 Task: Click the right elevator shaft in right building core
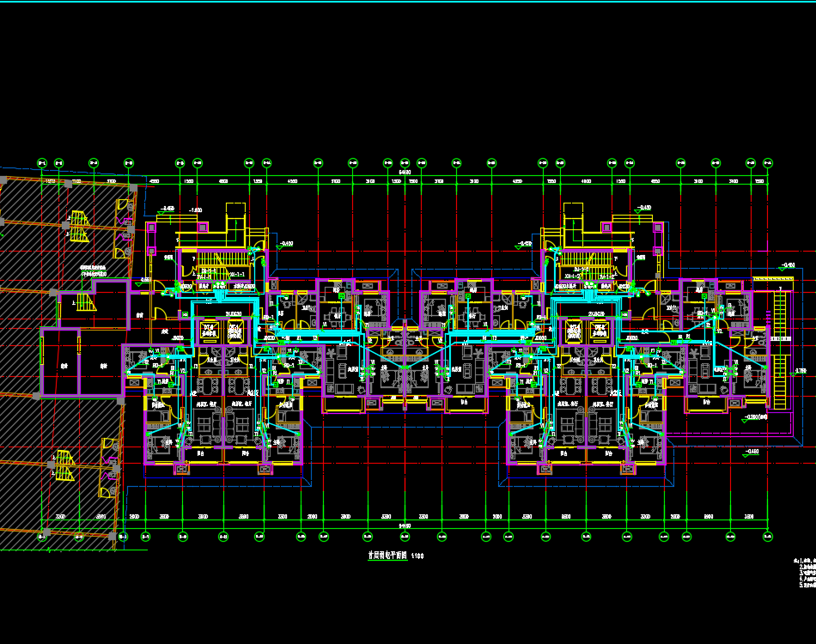coord(598,331)
